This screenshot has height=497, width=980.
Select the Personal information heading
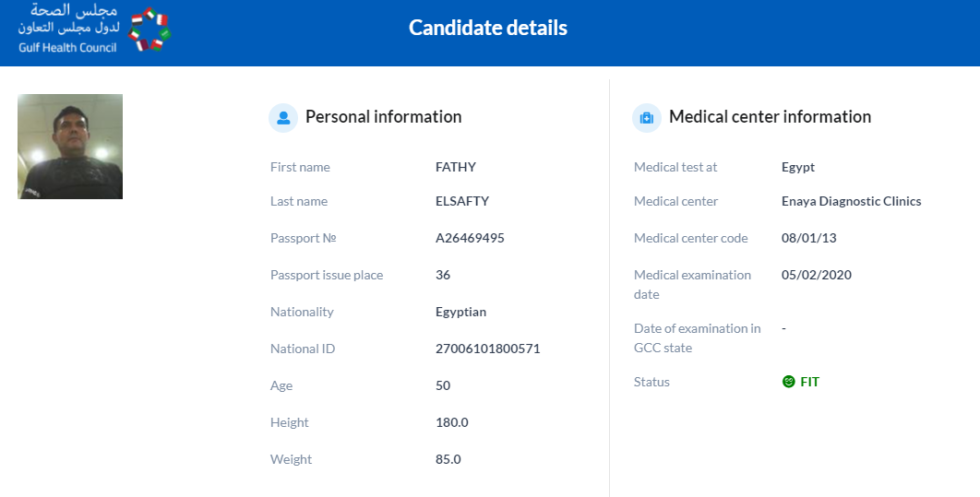point(383,117)
